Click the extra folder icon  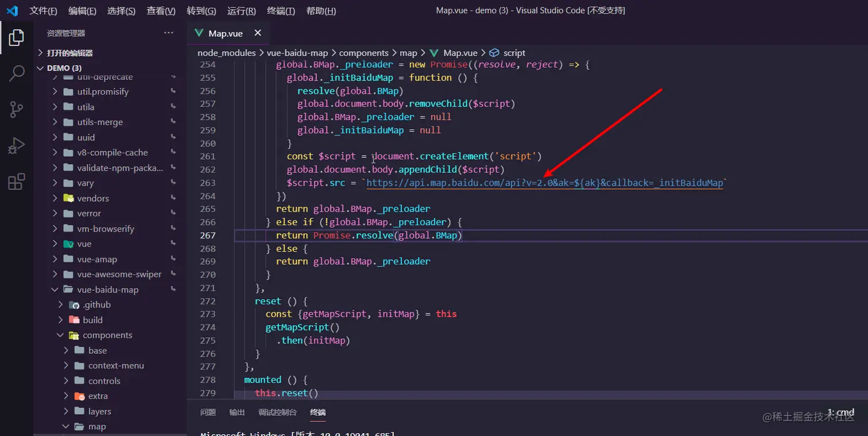[x=80, y=396]
